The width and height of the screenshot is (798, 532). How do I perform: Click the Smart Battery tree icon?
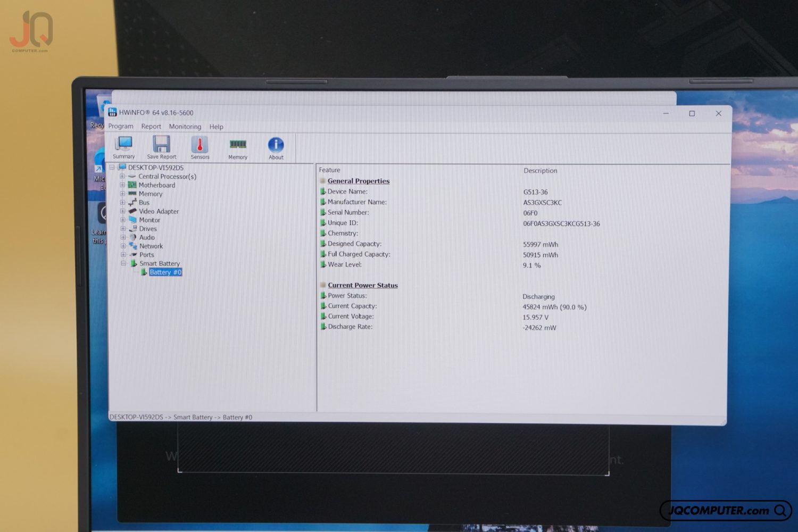click(x=134, y=263)
